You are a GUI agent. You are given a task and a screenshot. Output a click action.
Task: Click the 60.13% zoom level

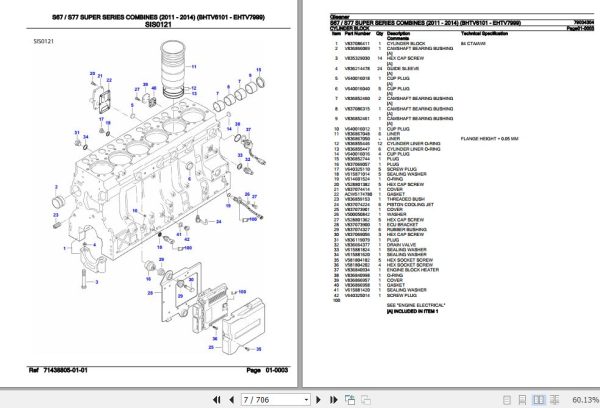point(585,400)
